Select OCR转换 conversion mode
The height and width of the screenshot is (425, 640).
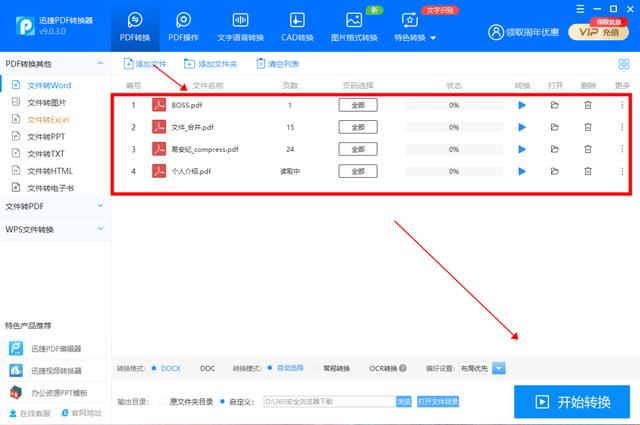[x=378, y=368]
